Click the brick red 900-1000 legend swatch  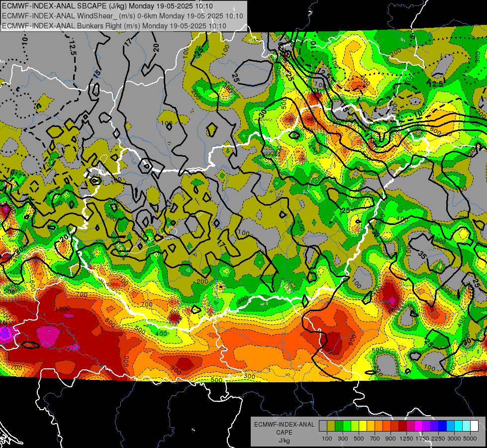(395, 426)
